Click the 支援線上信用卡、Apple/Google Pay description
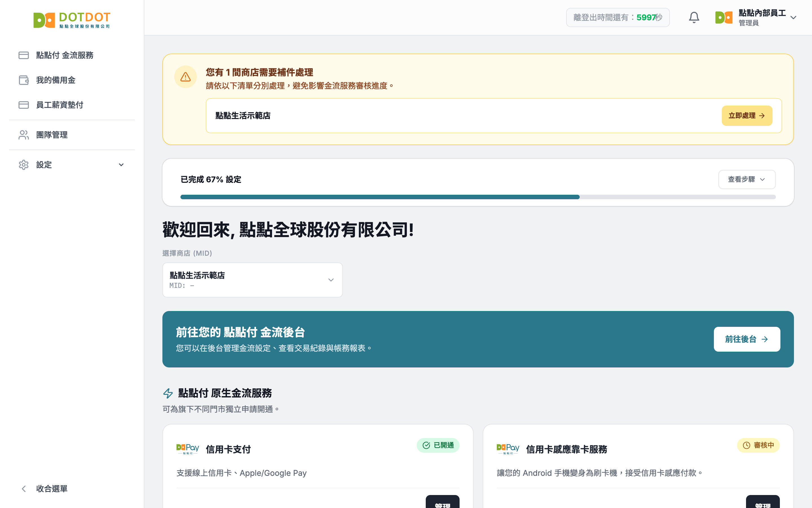Screen dimensions: 812x508 pyautogui.click(x=242, y=473)
